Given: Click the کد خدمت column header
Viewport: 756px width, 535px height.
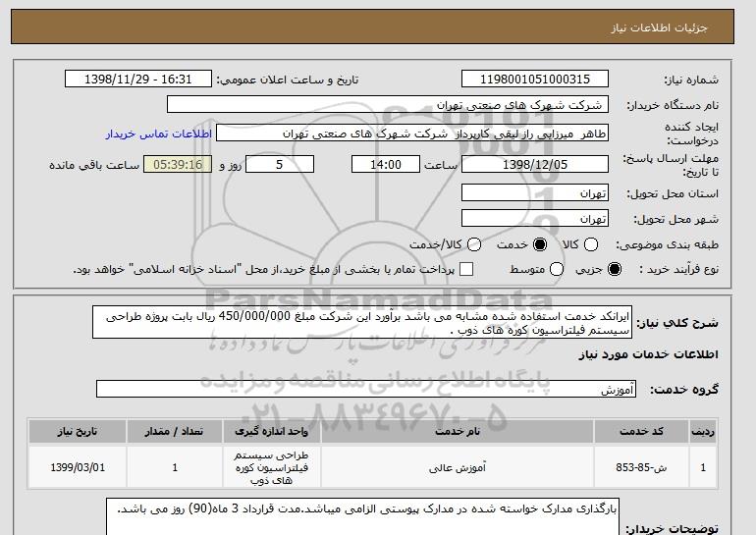Looking at the screenshot, I should (x=641, y=431).
